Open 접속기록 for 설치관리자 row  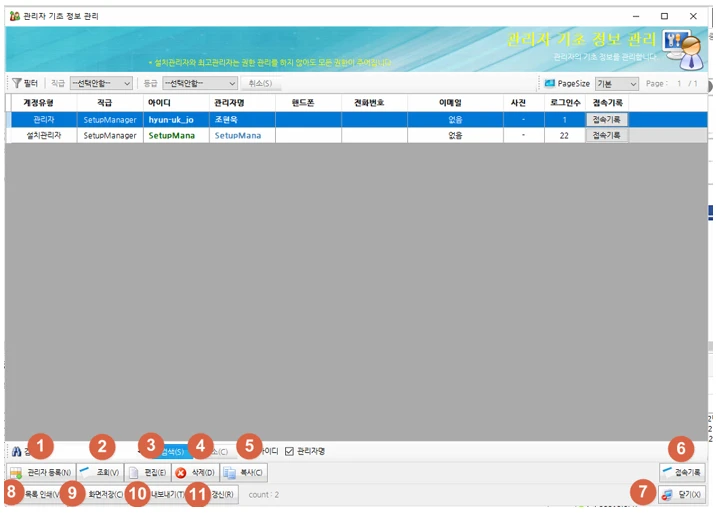coord(606,135)
